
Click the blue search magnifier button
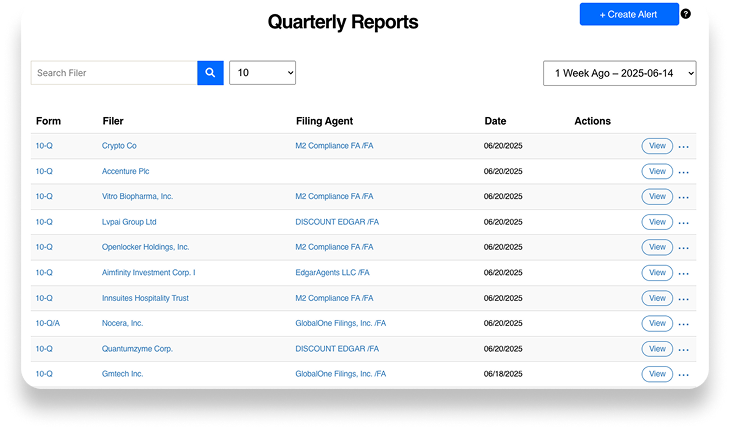pos(210,73)
